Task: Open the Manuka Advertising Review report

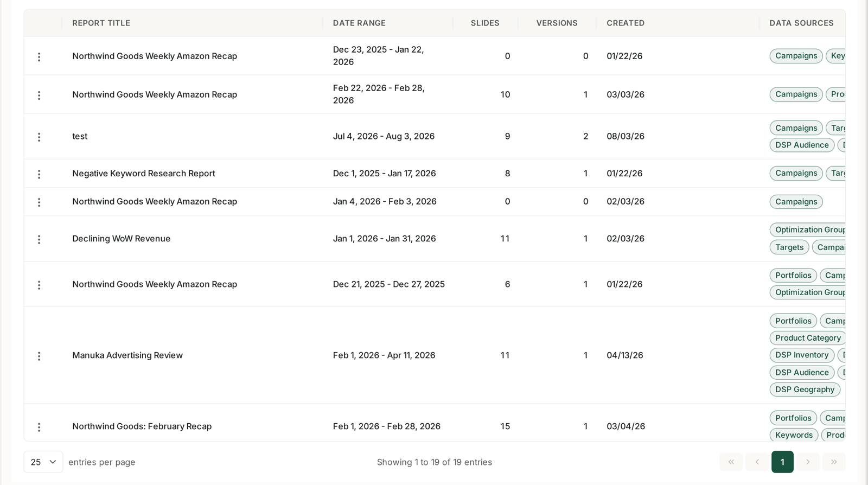Action: [127, 355]
